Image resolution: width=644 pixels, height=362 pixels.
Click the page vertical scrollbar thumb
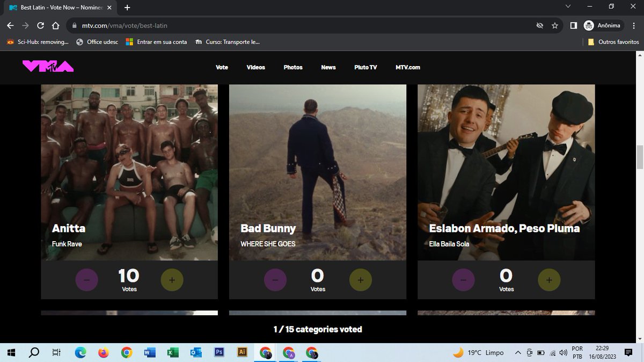(639, 157)
